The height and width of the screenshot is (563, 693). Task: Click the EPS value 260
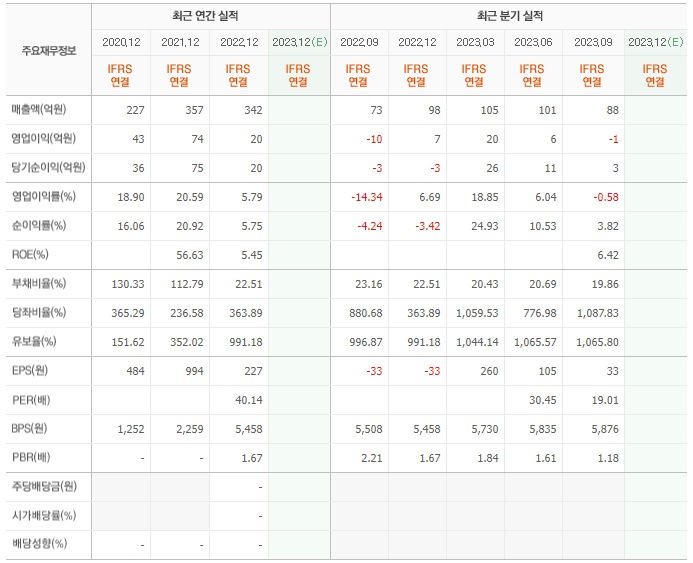(489, 371)
